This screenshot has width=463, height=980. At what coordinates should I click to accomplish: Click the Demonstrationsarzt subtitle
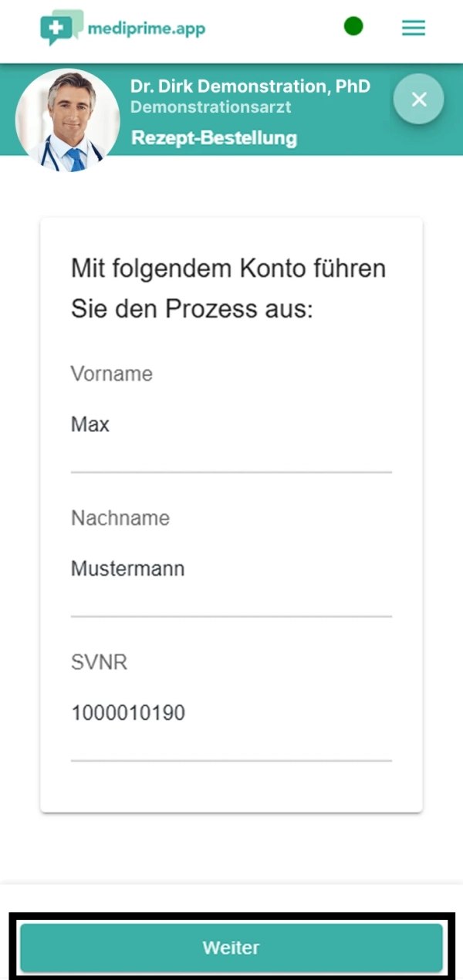coord(211,107)
